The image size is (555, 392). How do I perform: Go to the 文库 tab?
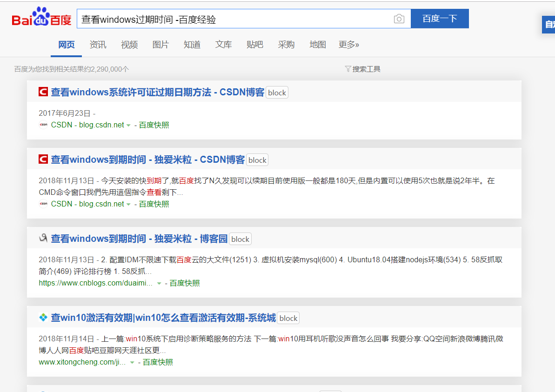(223, 45)
